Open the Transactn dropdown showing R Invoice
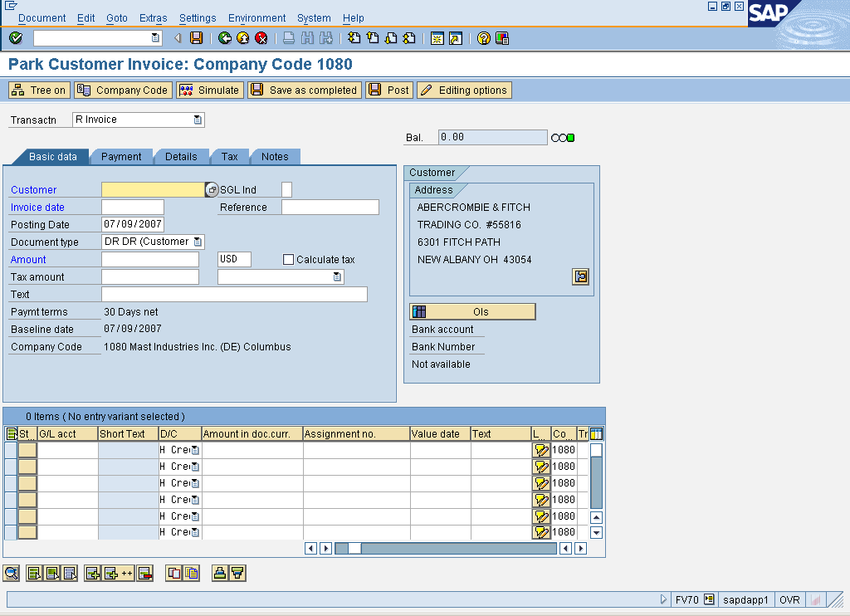This screenshot has height=616, width=850. [x=198, y=120]
